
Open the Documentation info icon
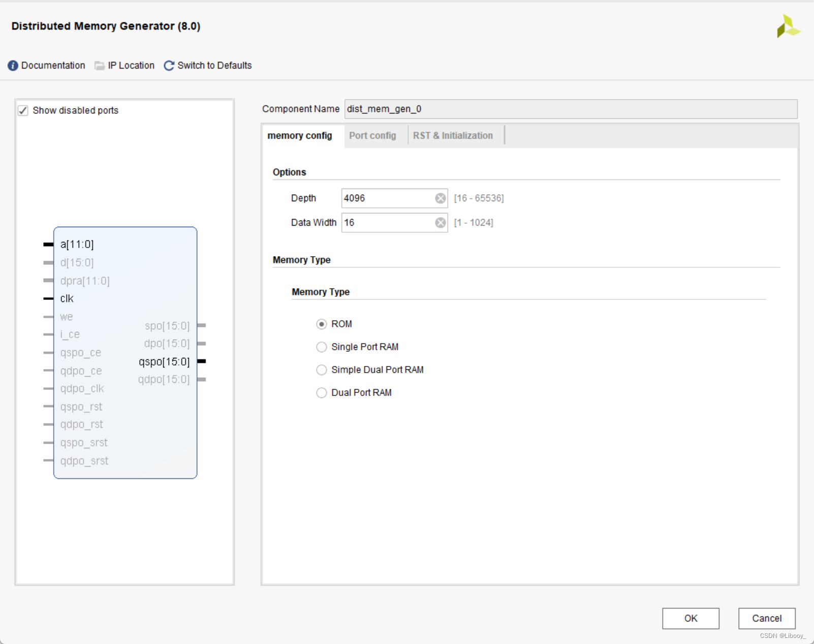pyautogui.click(x=13, y=66)
